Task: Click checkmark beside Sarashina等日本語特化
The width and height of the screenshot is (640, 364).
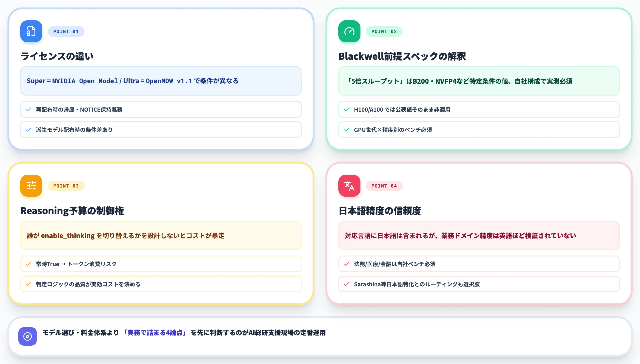Action: point(347,284)
